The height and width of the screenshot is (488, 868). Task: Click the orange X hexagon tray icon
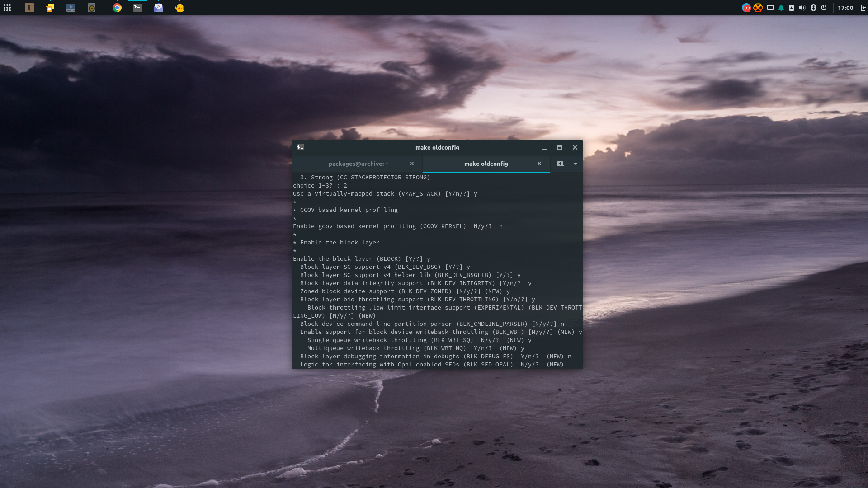758,8
